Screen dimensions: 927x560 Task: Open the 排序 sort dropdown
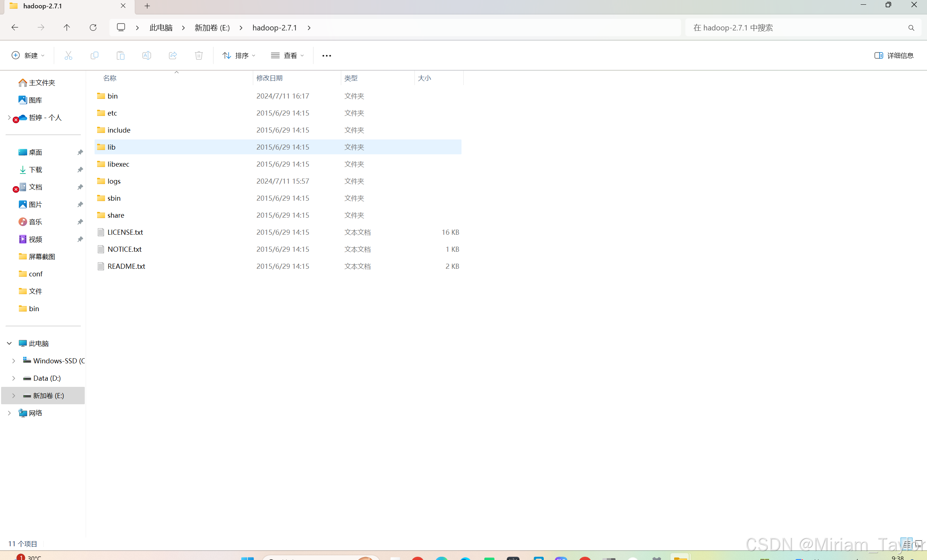[x=239, y=56]
